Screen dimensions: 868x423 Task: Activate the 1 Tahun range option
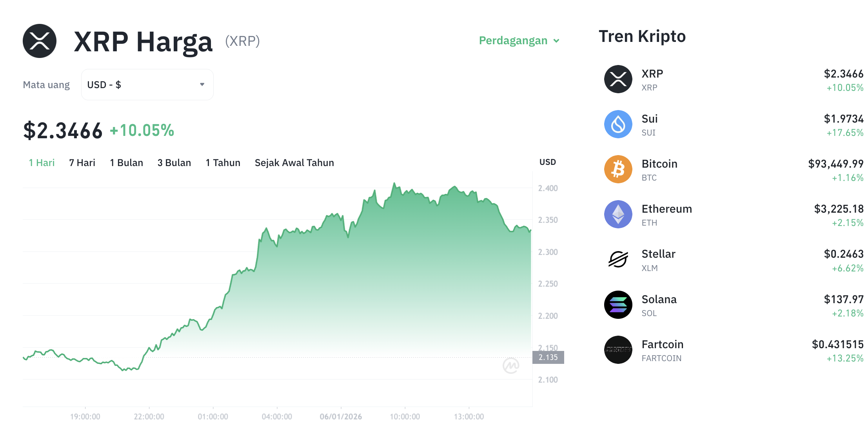(x=223, y=163)
